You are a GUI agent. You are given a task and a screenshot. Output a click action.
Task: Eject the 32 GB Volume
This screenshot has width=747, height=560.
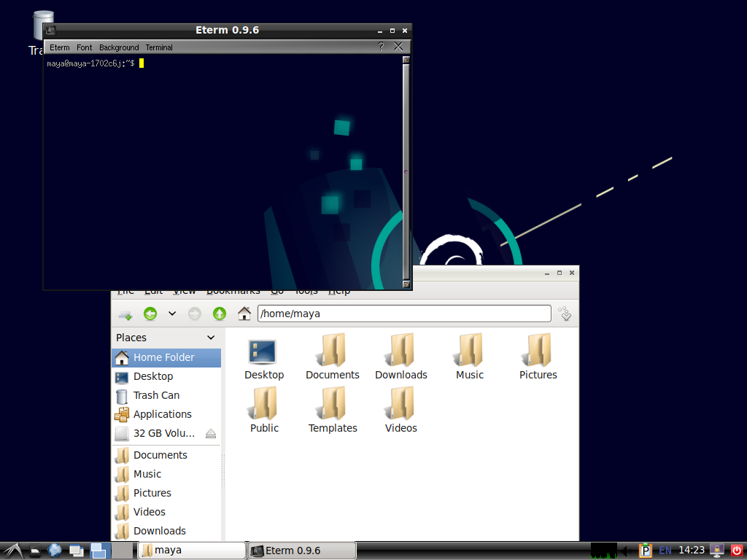(211, 433)
